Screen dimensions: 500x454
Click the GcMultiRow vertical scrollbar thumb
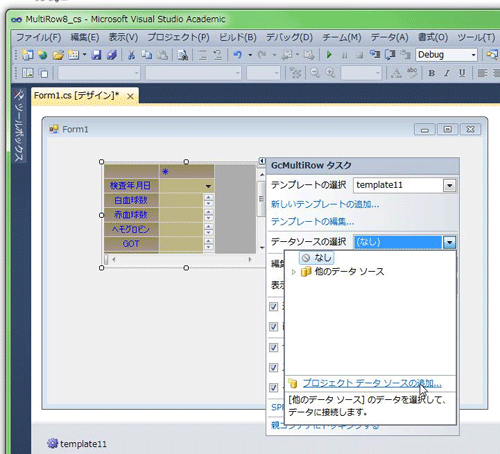(x=262, y=199)
